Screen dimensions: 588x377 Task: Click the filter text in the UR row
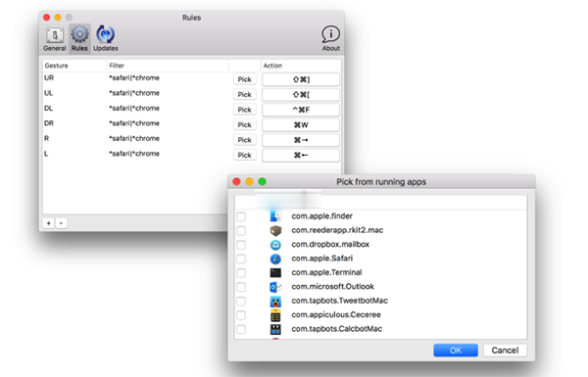[x=134, y=78]
